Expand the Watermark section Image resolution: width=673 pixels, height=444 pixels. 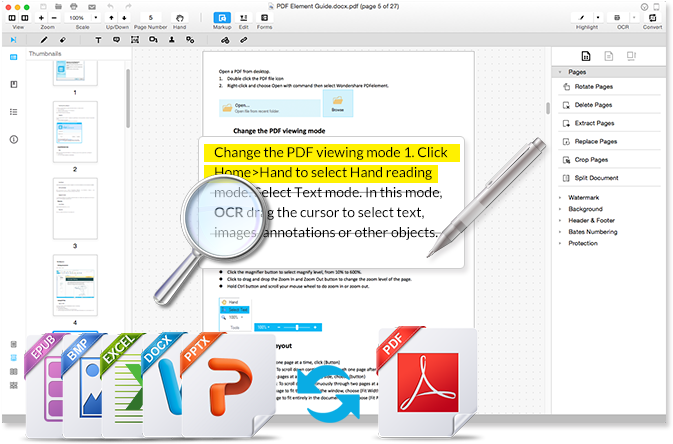(560, 198)
